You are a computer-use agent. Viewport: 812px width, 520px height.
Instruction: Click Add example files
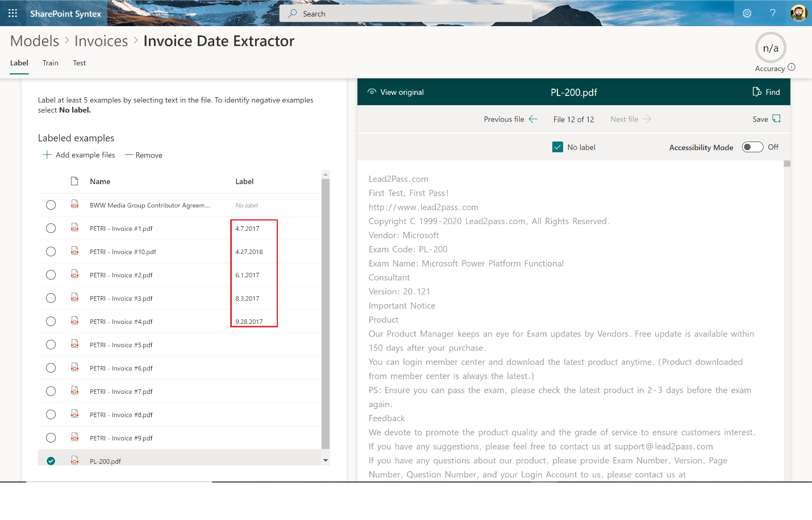tap(79, 155)
